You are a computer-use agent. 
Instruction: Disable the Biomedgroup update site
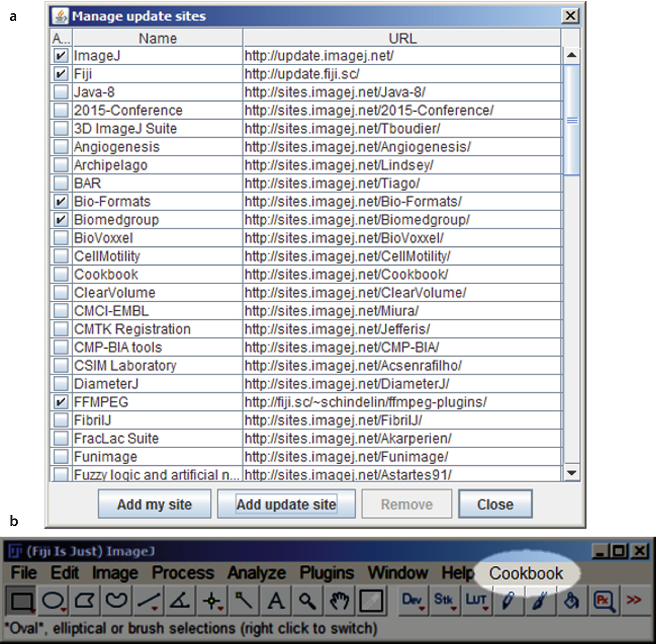[61, 220]
